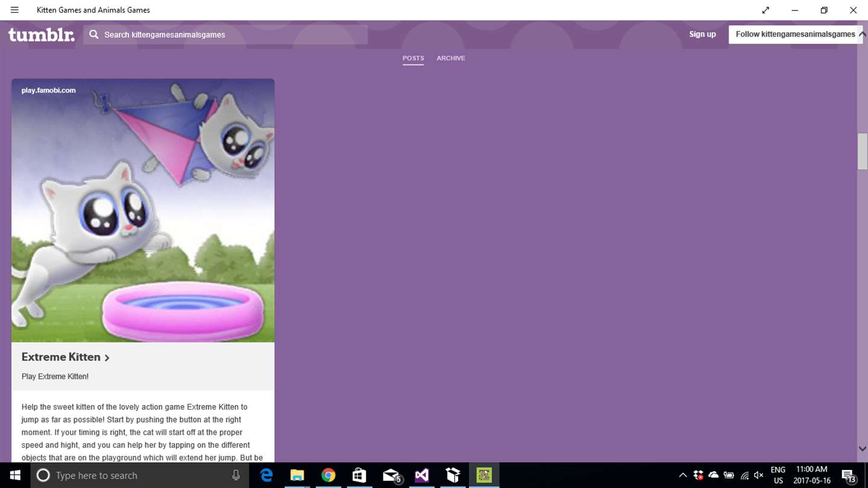Click the muted volume icon
The height and width of the screenshot is (488, 868).
click(759, 475)
